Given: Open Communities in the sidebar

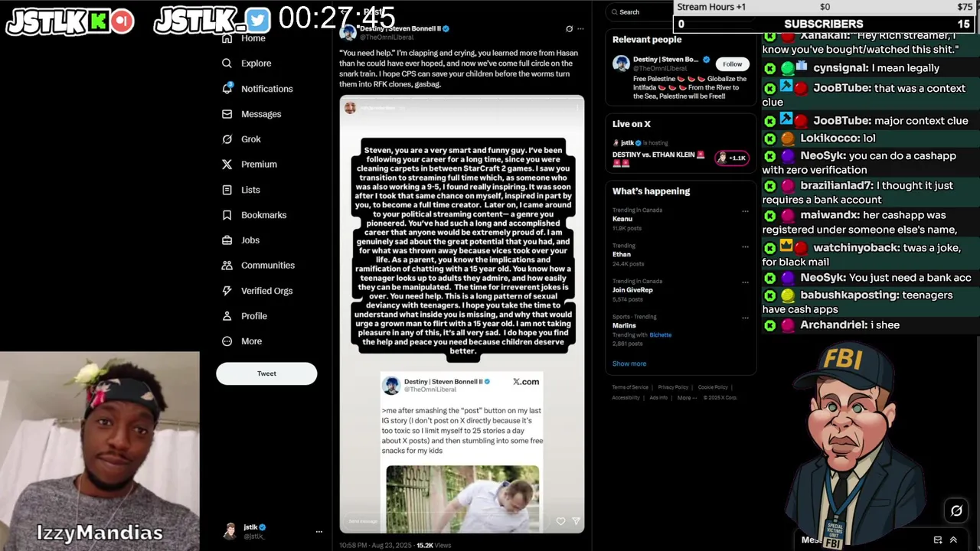Looking at the screenshot, I should pos(259,266).
